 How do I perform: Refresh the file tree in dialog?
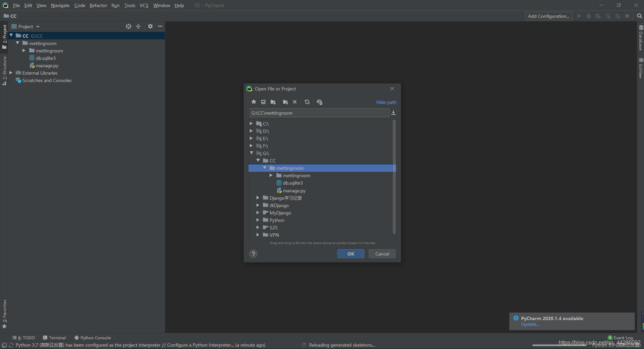pos(307,102)
